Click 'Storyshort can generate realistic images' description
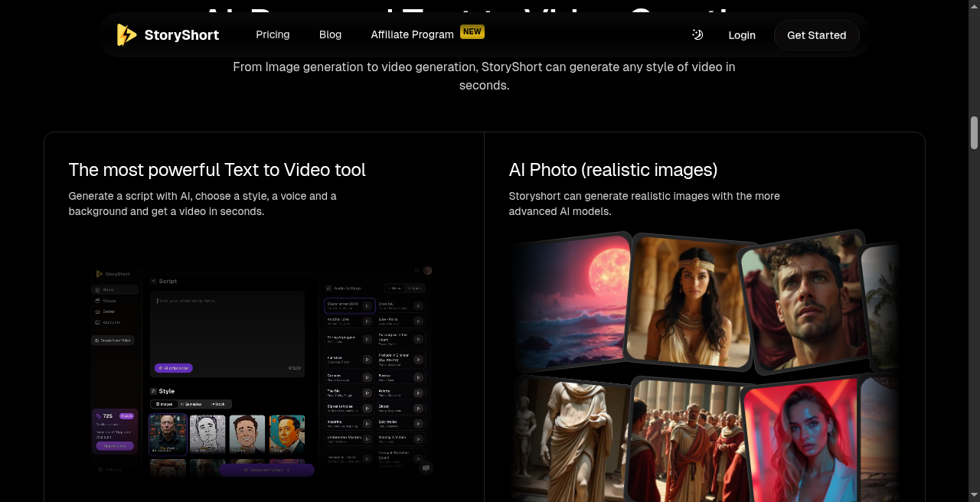This screenshot has width=980, height=502. tap(645, 204)
